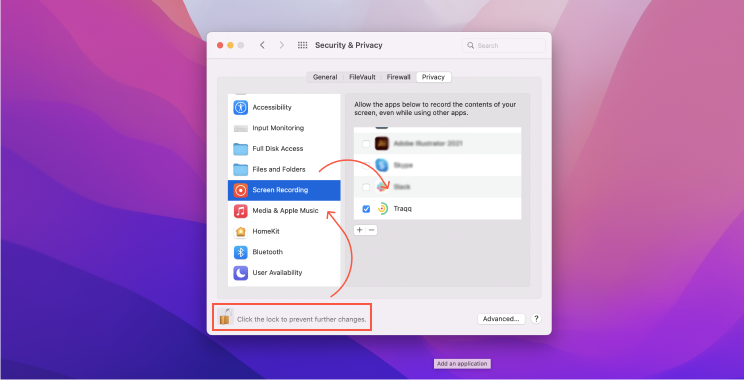Click the Search input field
This screenshot has width=744, height=380.
pos(503,46)
